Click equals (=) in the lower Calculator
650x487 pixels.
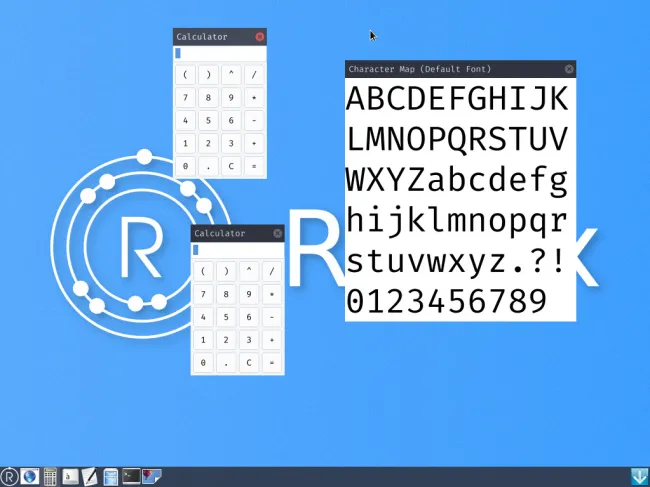coord(272,363)
